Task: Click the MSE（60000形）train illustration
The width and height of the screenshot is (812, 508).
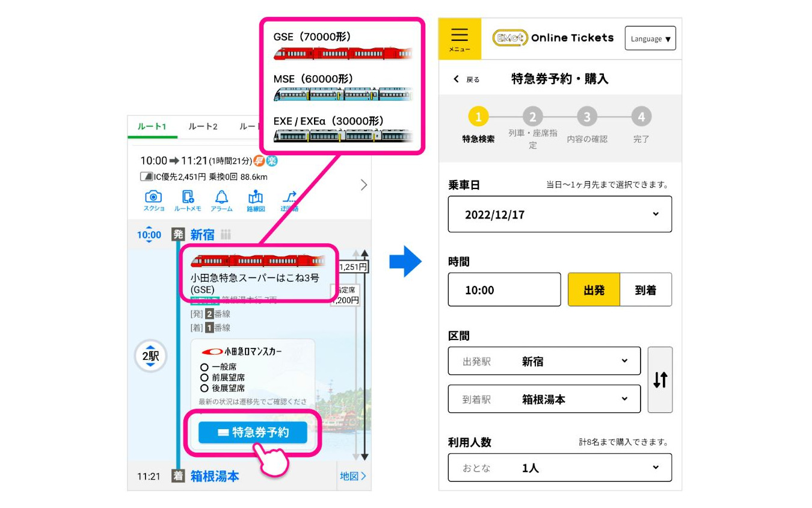Action: coord(343,94)
